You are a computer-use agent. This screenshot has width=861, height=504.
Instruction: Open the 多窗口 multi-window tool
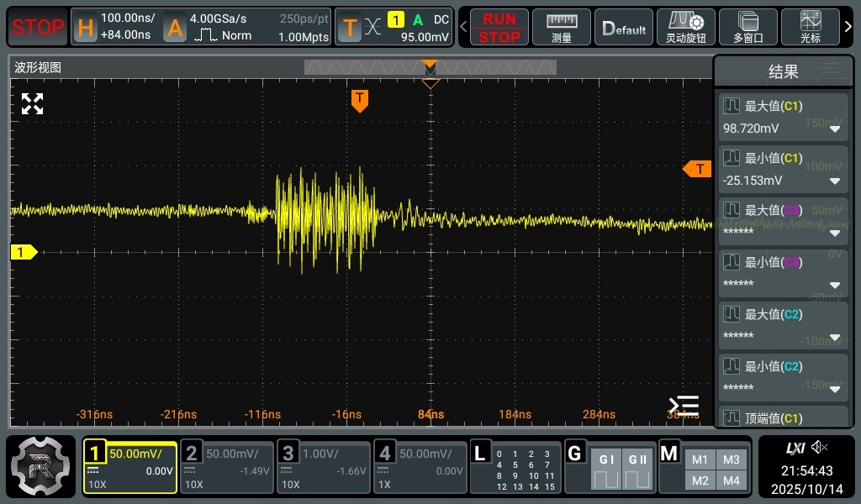click(x=747, y=27)
